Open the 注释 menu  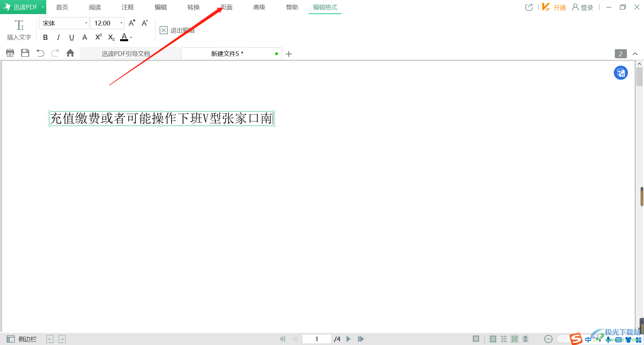click(128, 7)
